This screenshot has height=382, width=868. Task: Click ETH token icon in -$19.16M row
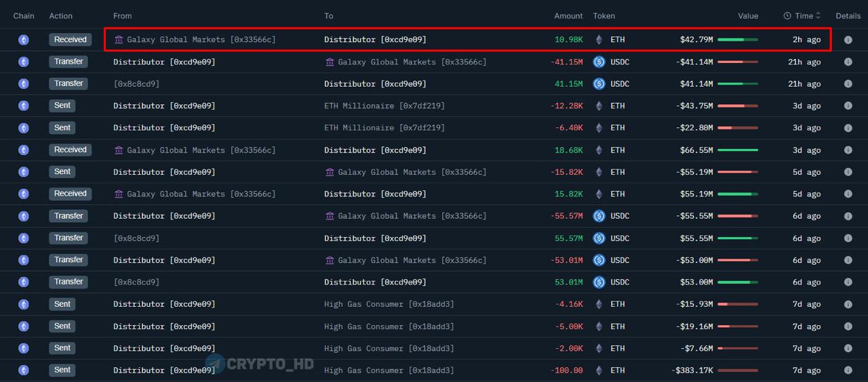599,326
